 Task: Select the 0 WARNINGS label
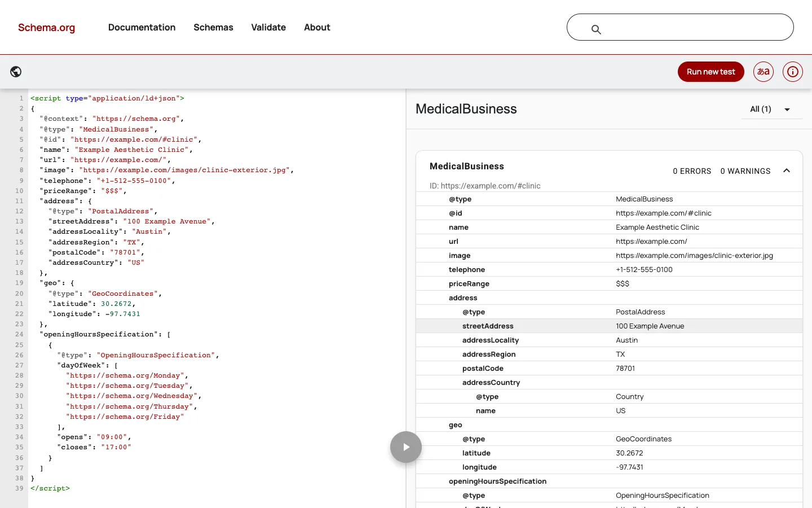tap(745, 171)
